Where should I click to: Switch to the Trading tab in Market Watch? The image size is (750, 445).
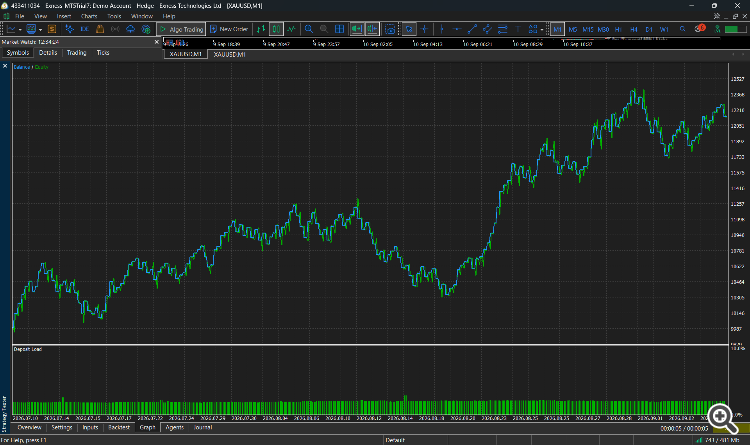tap(77, 53)
